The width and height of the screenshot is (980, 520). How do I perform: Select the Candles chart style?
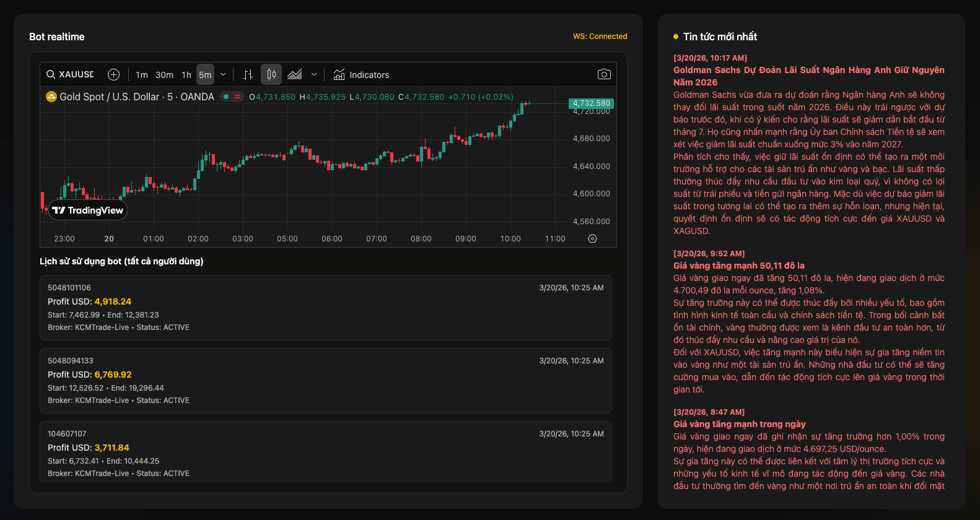pos(271,74)
